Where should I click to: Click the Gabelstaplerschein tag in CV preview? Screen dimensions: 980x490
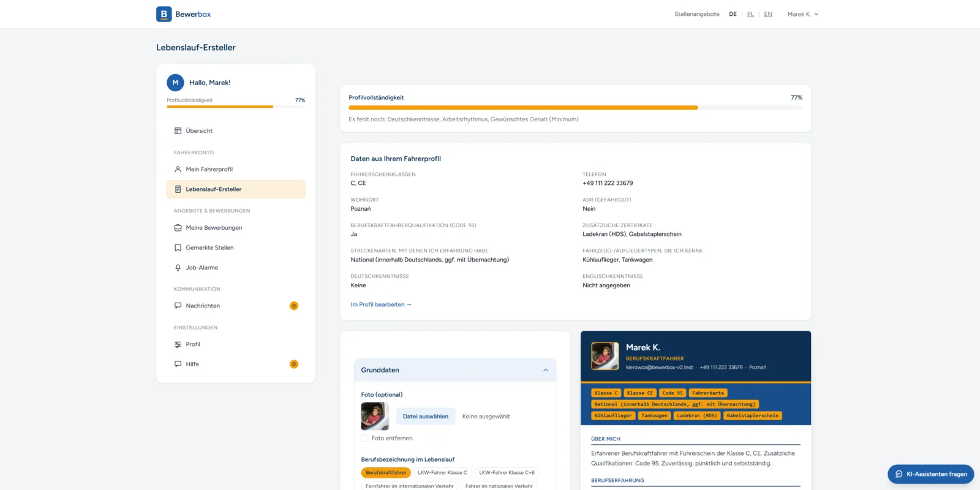pos(753,416)
